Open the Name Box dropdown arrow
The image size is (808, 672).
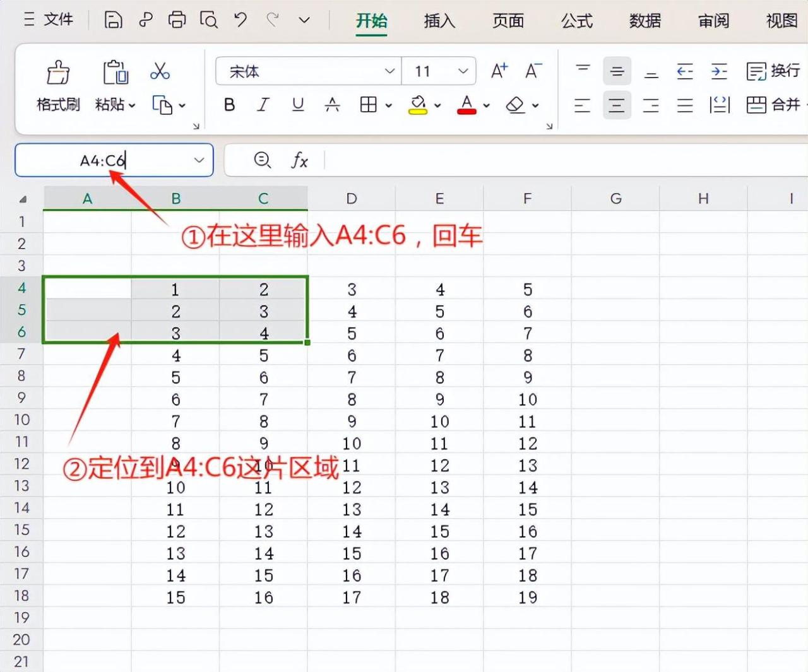pyautogui.click(x=199, y=160)
